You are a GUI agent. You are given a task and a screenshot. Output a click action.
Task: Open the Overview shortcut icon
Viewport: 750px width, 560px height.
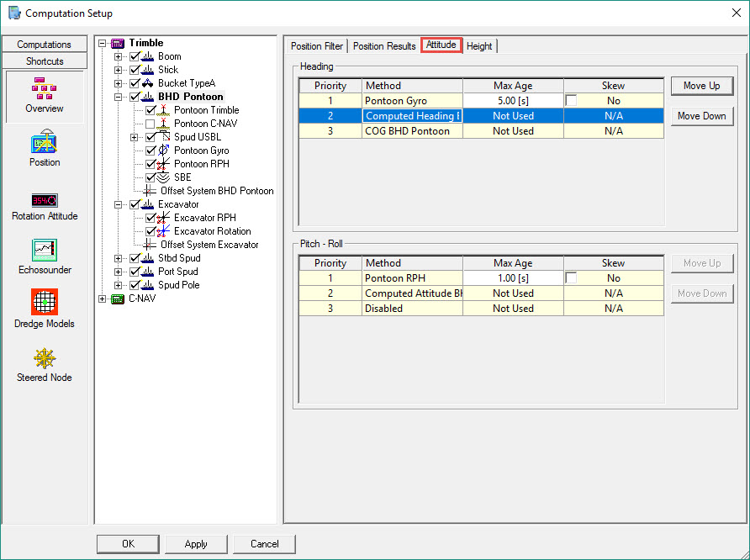point(45,96)
